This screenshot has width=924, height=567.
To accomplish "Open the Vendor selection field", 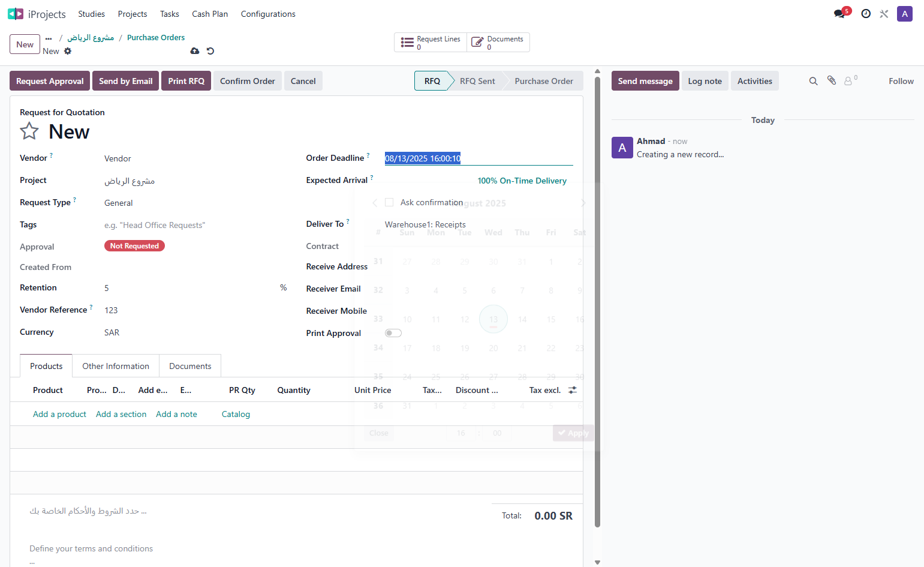I will pos(195,158).
